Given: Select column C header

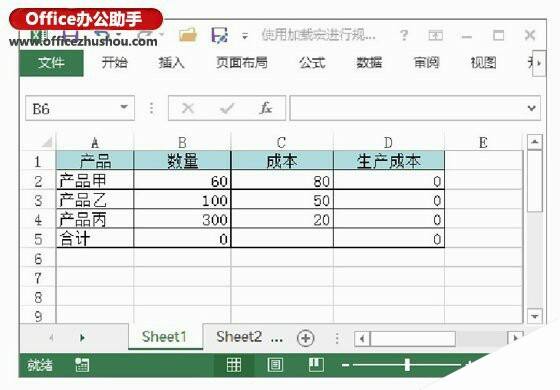Looking at the screenshot, I should pyautogui.click(x=282, y=143).
